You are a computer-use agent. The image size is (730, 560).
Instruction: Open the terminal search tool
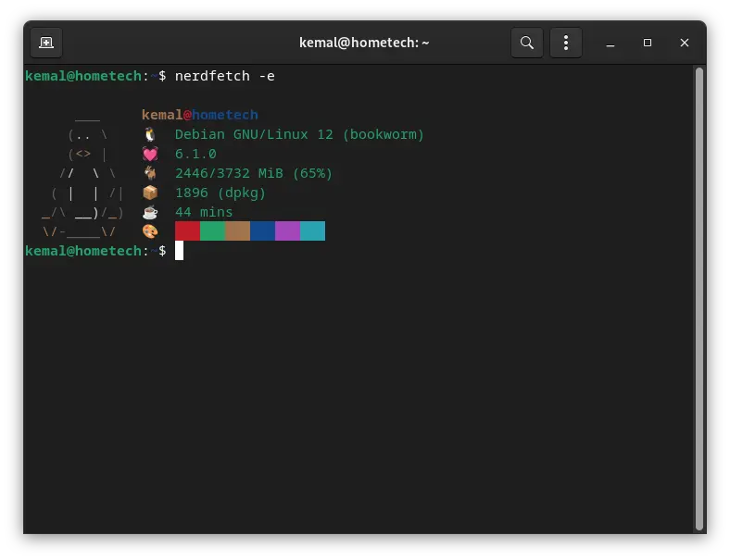coord(526,43)
